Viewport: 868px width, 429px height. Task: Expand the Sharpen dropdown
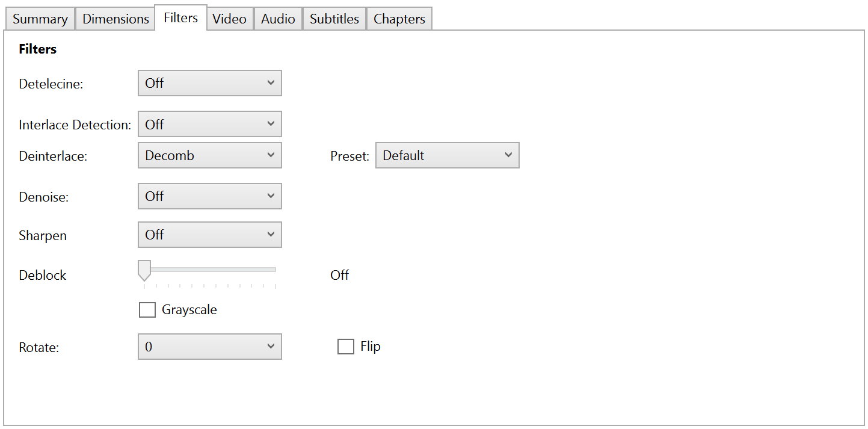point(209,235)
